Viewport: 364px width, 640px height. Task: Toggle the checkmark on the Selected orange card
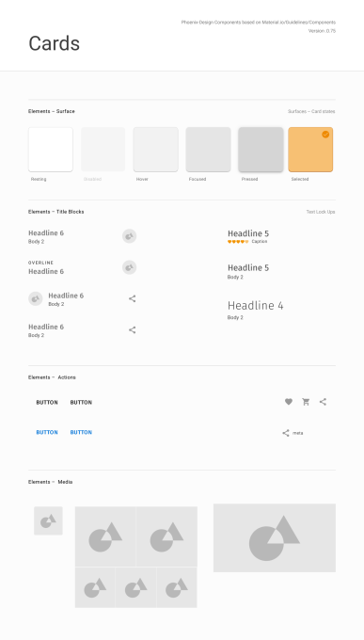click(x=325, y=135)
